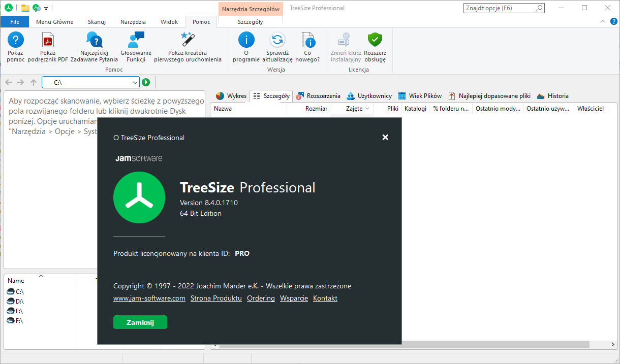Click TreeSize app icon in title bar

pos(8,8)
